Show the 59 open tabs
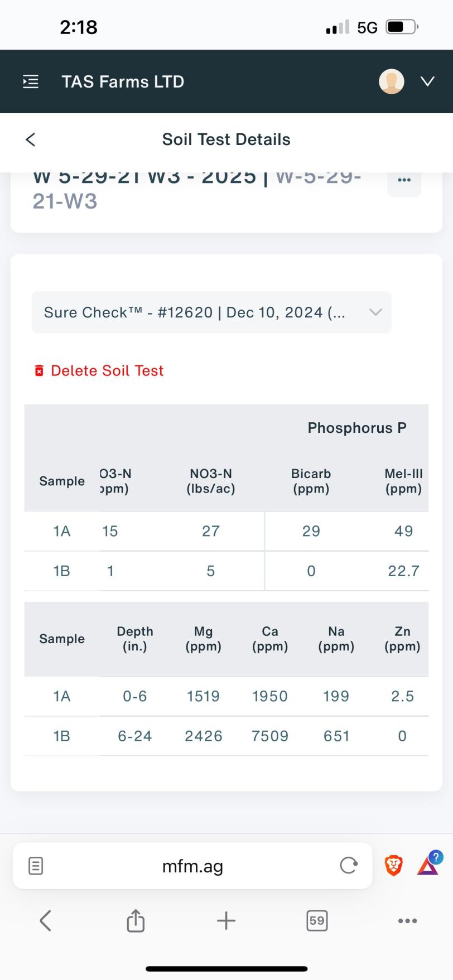Screen dimensions: 453x980 [x=317, y=920]
